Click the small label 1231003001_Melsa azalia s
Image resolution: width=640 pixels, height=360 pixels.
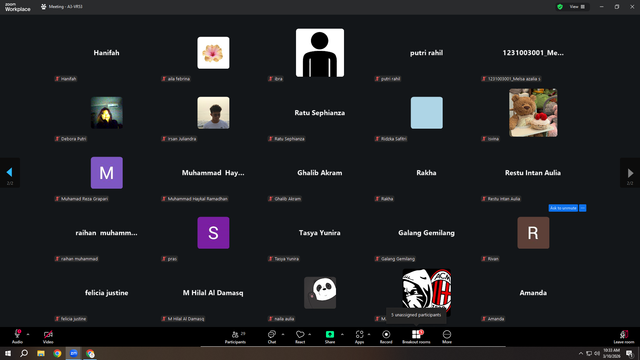[x=514, y=79]
